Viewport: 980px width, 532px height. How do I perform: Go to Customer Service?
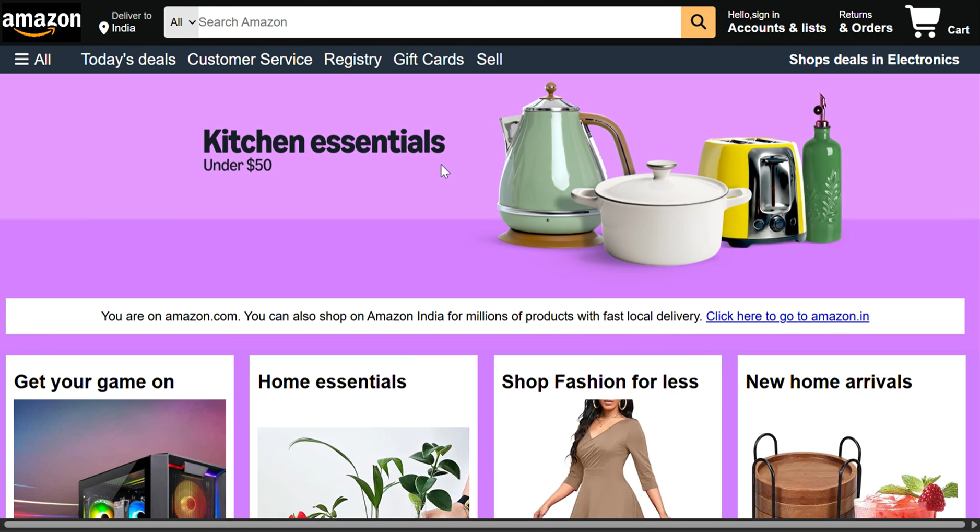(250, 60)
